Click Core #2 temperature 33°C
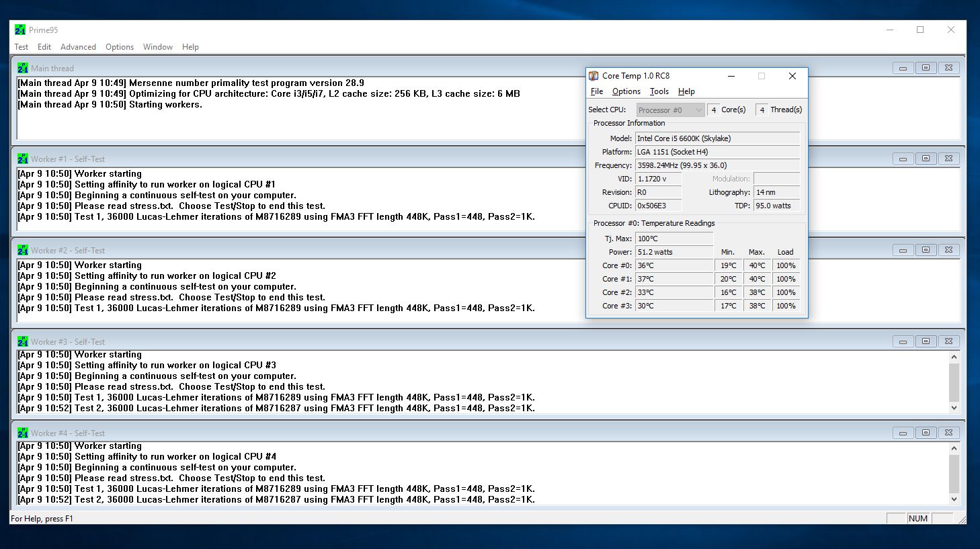The image size is (980, 549). coord(674,292)
